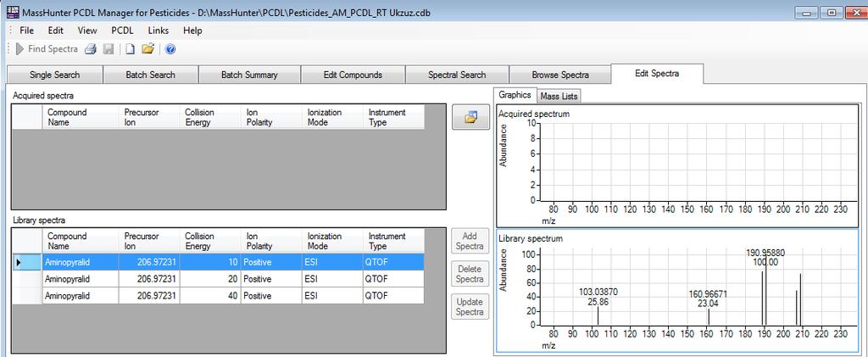Open the PCDL menu
This screenshot has height=357, width=868.
(122, 31)
